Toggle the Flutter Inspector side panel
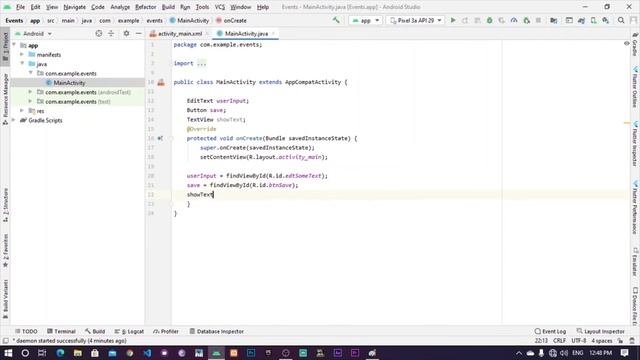This screenshot has height=360, width=640. point(635,144)
